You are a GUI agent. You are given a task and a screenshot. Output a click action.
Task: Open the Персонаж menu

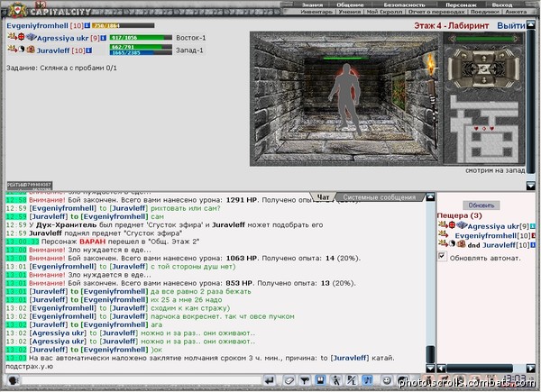pos(461,5)
